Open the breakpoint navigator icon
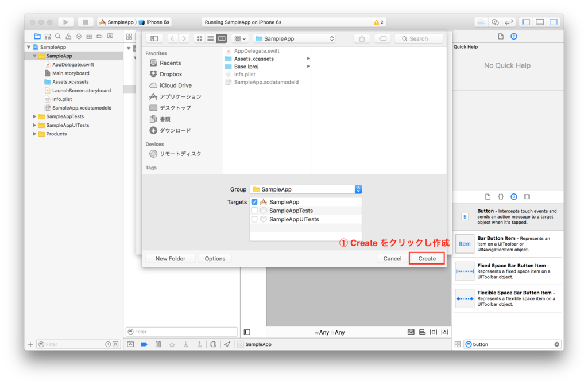 coord(100,36)
